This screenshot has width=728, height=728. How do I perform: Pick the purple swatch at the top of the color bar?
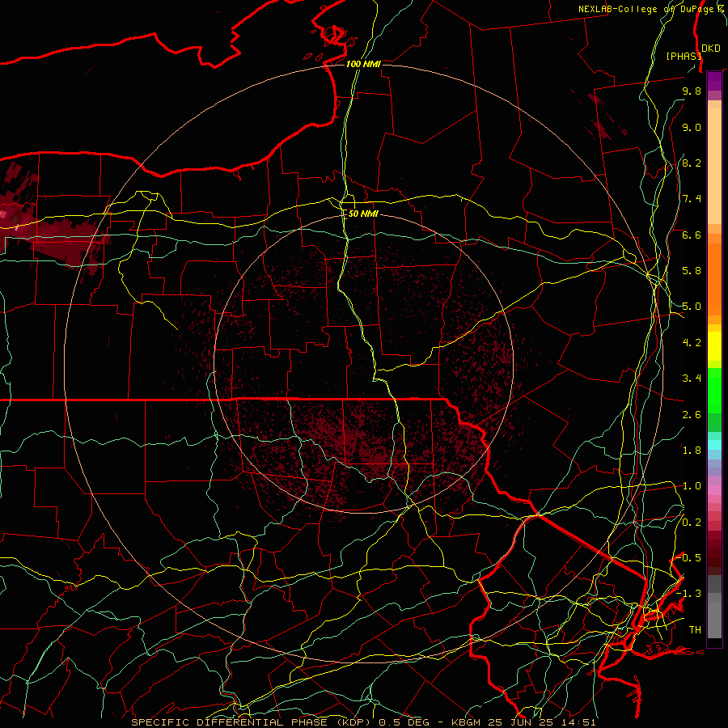click(x=714, y=81)
